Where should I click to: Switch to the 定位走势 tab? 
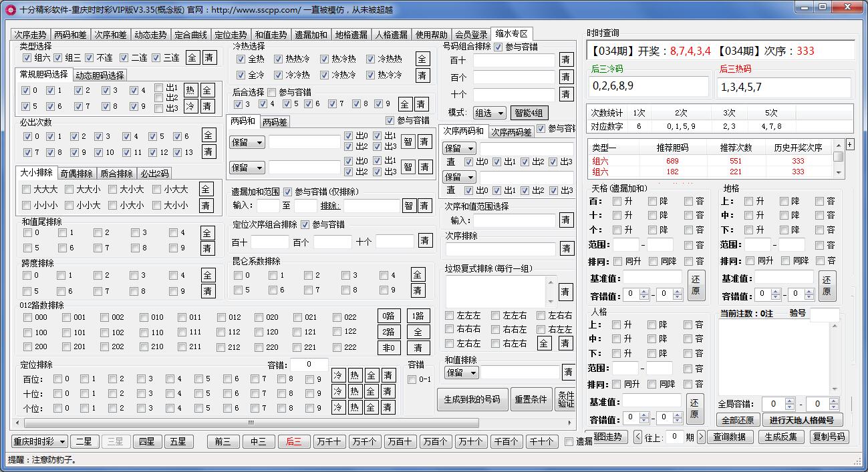pos(231,35)
